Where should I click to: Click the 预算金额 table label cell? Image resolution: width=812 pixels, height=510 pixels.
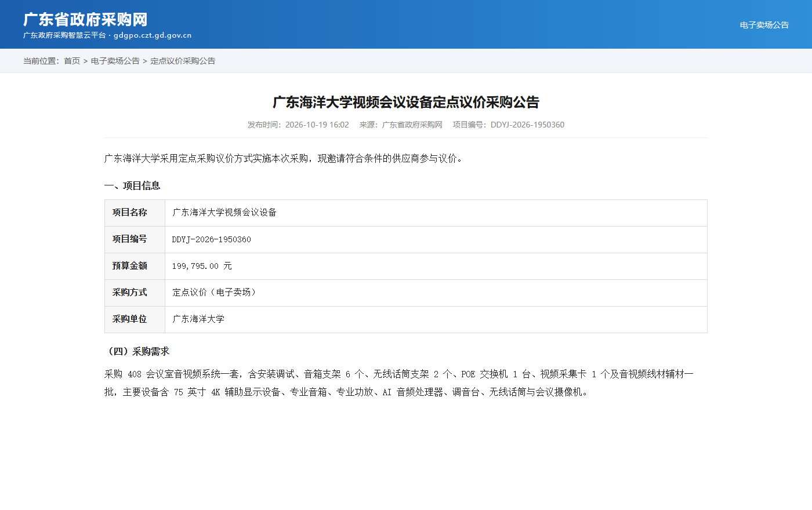(135, 266)
